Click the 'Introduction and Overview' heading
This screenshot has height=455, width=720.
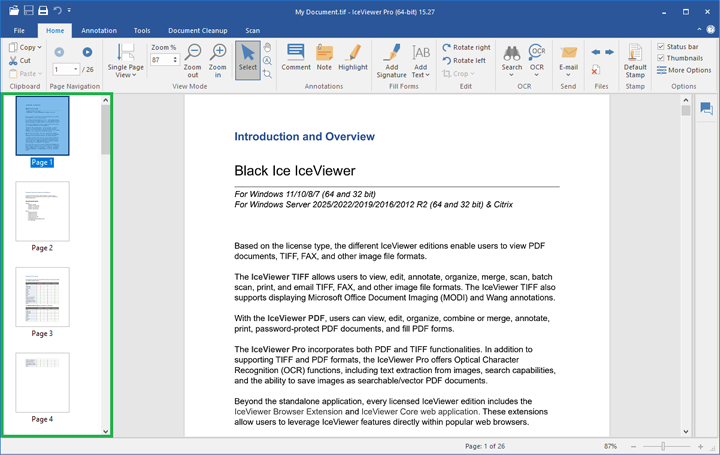pyautogui.click(x=304, y=136)
